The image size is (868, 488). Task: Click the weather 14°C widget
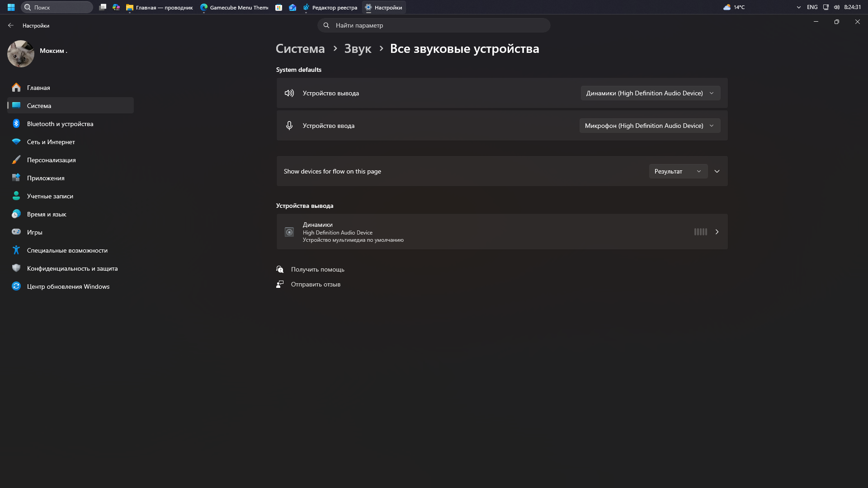click(734, 7)
